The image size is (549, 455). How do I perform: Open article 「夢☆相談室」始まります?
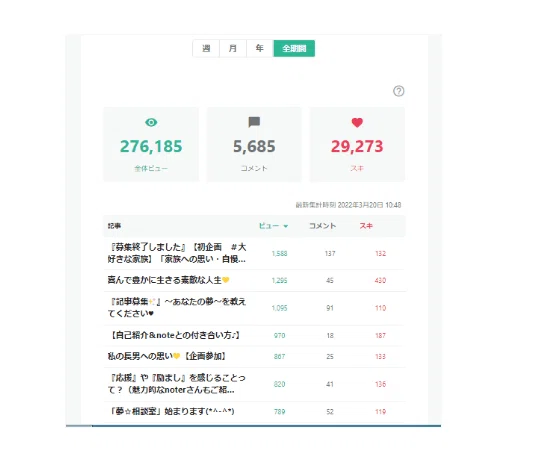pyautogui.click(x=171, y=411)
